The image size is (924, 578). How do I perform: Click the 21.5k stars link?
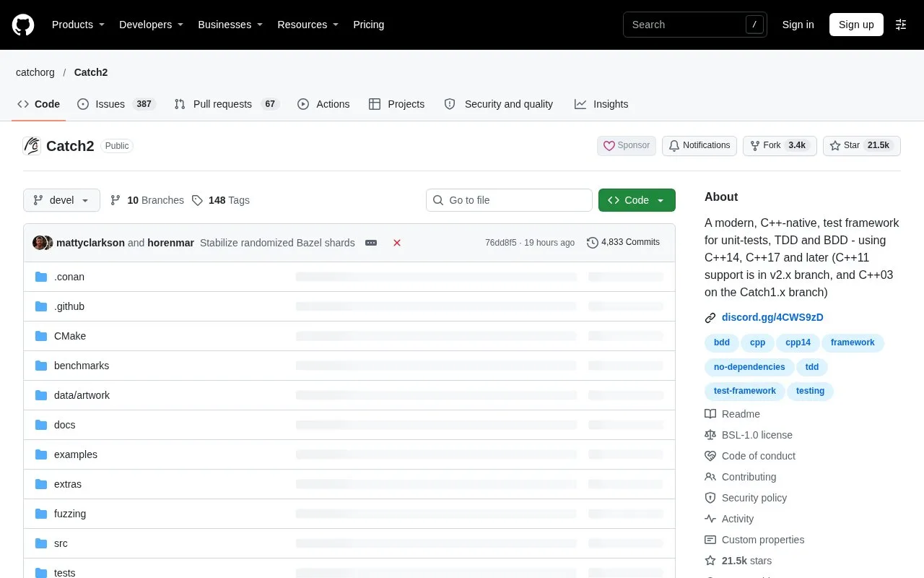(738, 561)
